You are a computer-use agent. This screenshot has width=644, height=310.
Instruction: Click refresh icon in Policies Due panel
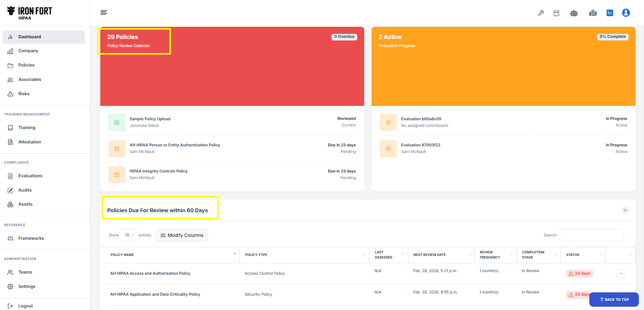(x=625, y=210)
